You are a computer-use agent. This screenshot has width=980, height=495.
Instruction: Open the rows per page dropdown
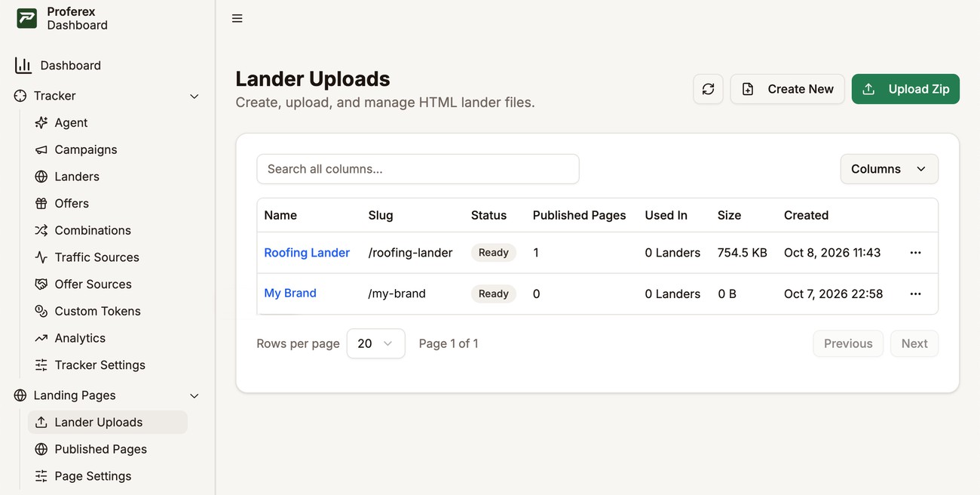coord(375,343)
